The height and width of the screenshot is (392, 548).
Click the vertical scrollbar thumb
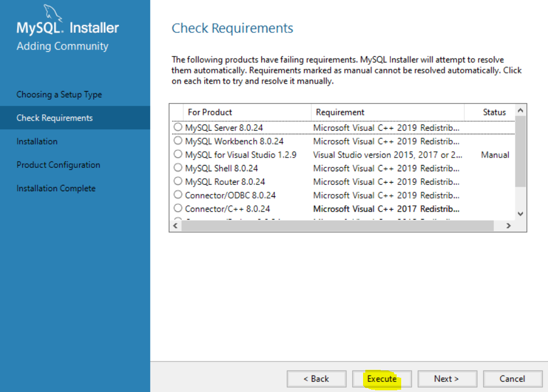click(x=520, y=151)
